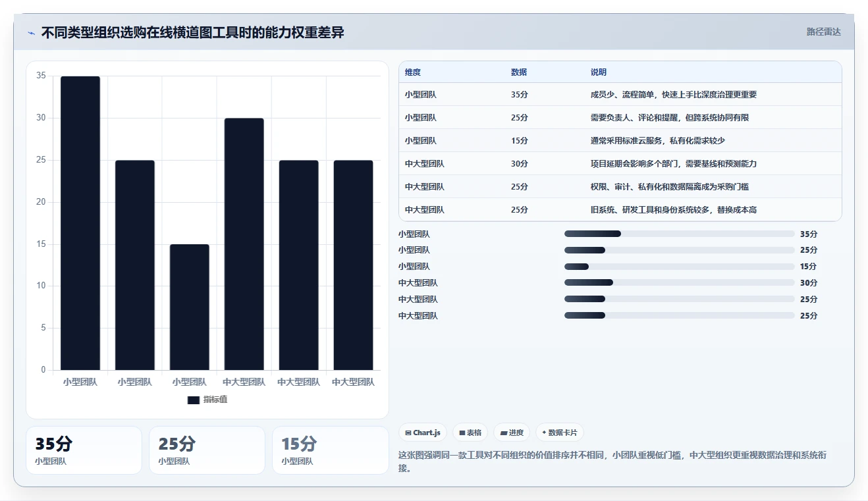This screenshot has height=501, width=868.
Task: Click the 30分 cell in the table
Action: coord(519,163)
